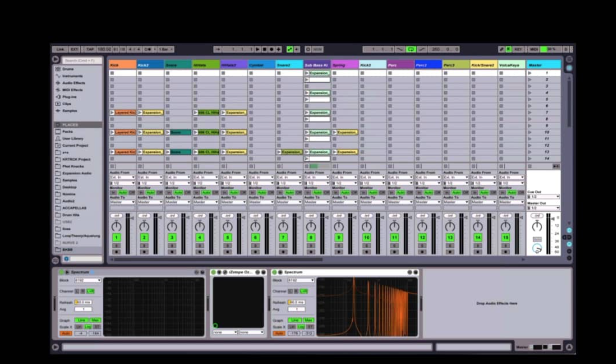Toggle the browser show/hide arrow button
This screenshot has height=364, width=616.
(56, 59)
